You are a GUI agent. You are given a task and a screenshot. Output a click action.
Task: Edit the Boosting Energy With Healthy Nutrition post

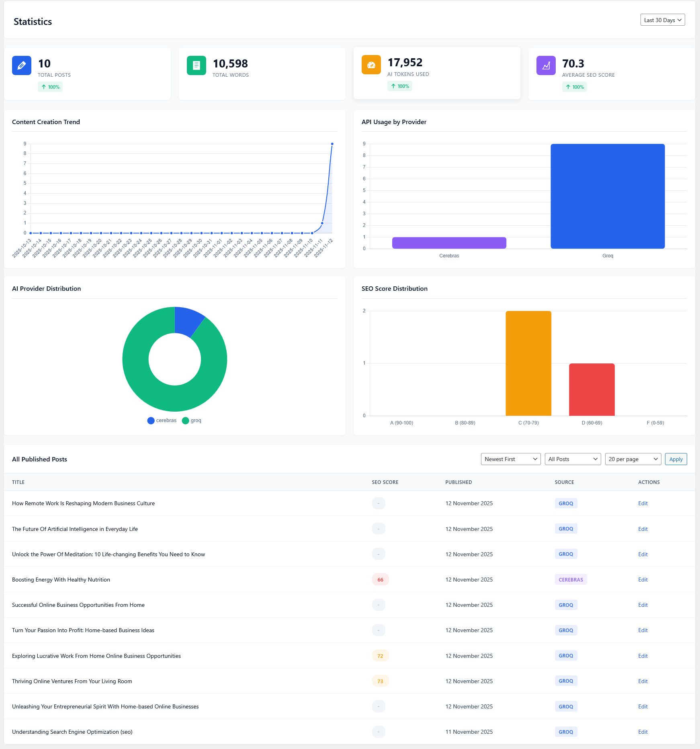(x=643, y=580)
